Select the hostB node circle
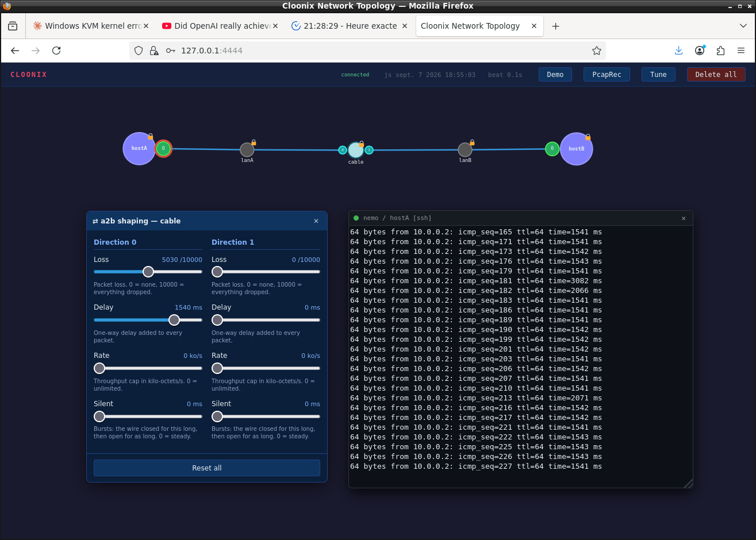 click(576, 149)
